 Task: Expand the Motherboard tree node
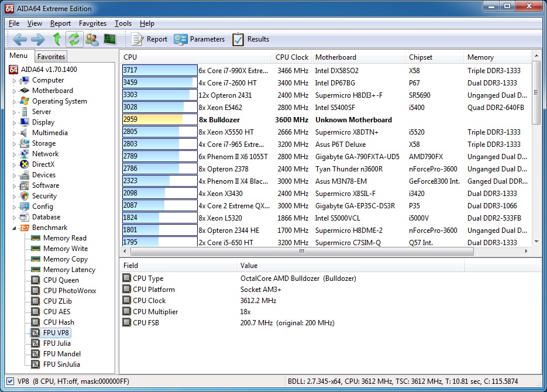(x=14, y=91)
